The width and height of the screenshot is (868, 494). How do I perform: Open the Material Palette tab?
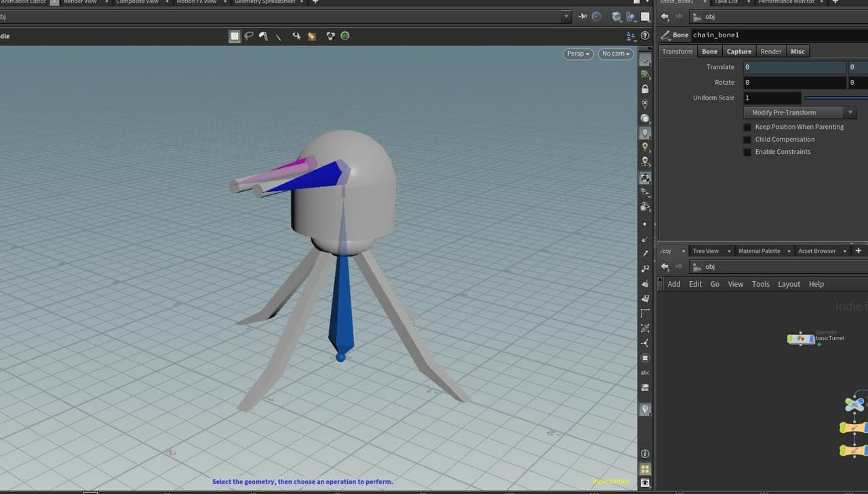[x=759, y=251]
